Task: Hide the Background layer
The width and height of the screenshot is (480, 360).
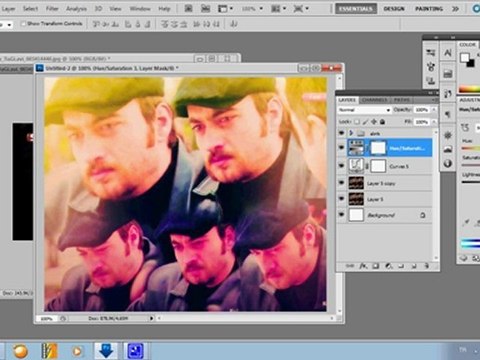Action: 341,215
